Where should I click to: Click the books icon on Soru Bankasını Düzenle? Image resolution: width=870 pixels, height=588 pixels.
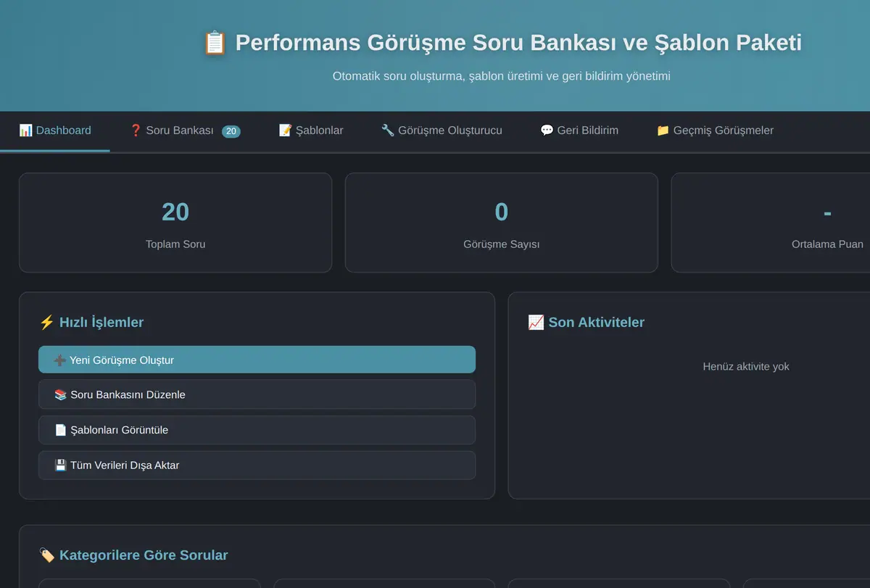tap(61, 395)
